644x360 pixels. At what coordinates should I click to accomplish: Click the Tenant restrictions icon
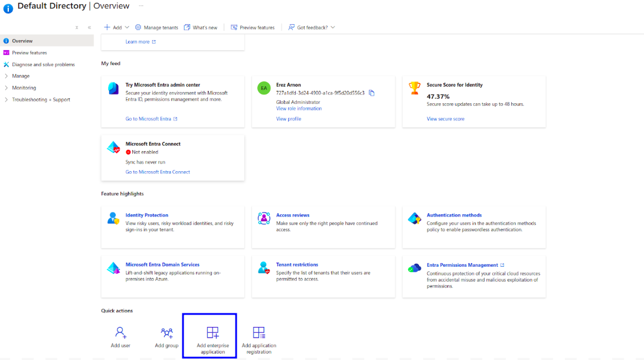click(264, 268)
